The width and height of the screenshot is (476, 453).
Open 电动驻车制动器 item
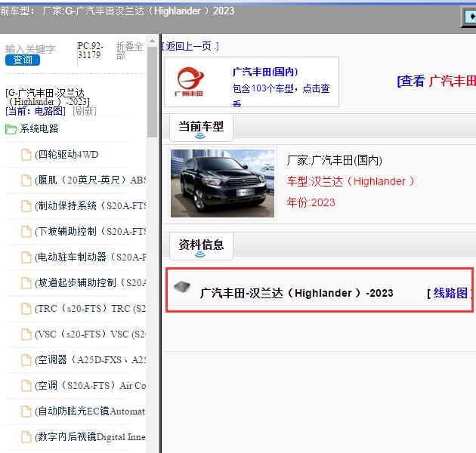(x=90, y=257)
